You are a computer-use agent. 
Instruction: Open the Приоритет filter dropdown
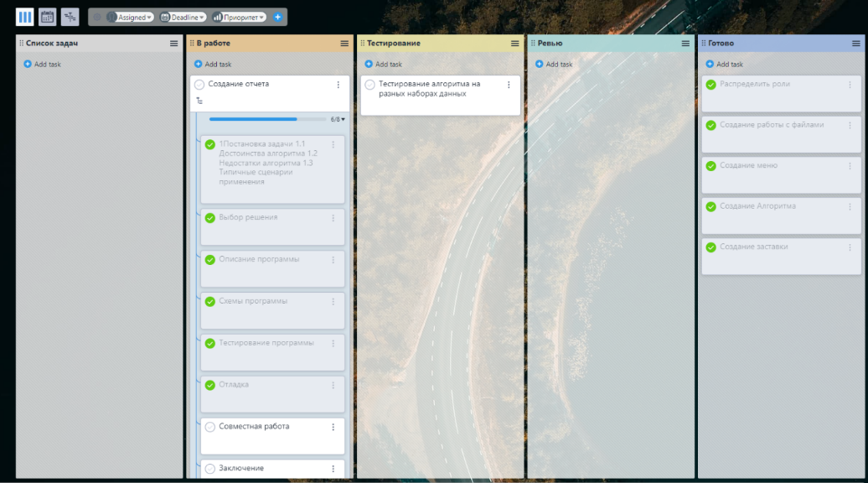coord(239,17)
